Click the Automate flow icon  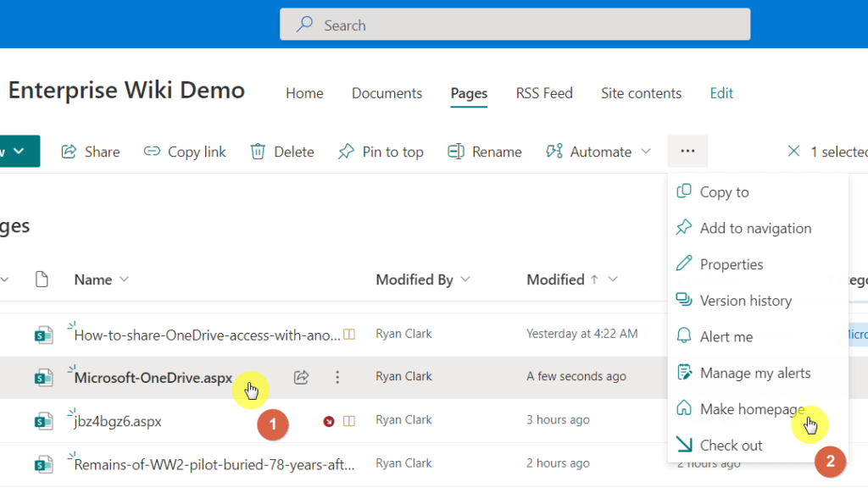554,151
